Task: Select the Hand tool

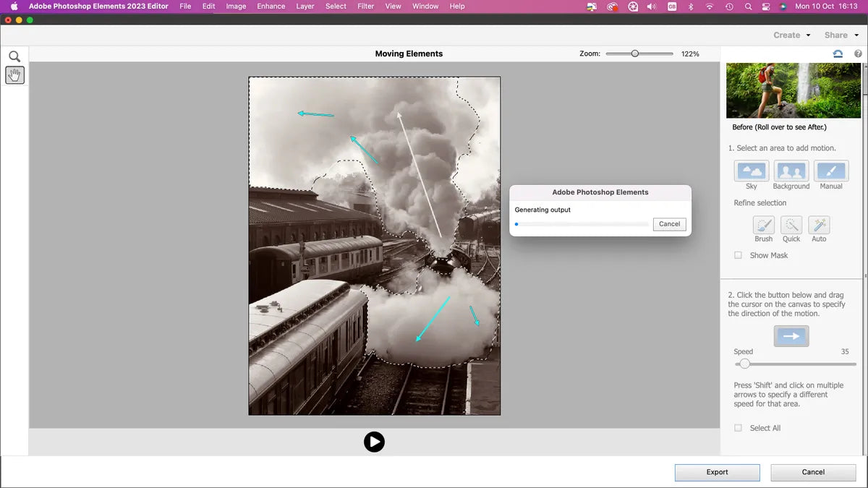Action: coord(14,74)
